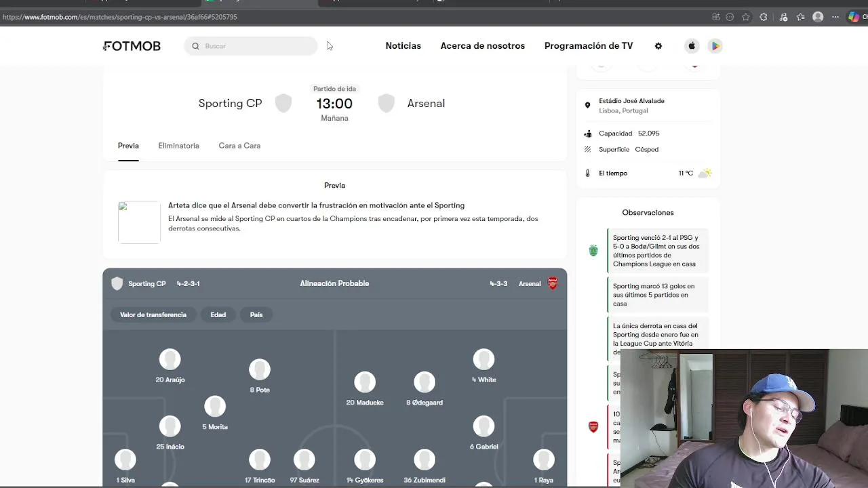Click the FotMob logo
Screen dimensions: 868x488
pyautogui.click(x=132, y=46)
